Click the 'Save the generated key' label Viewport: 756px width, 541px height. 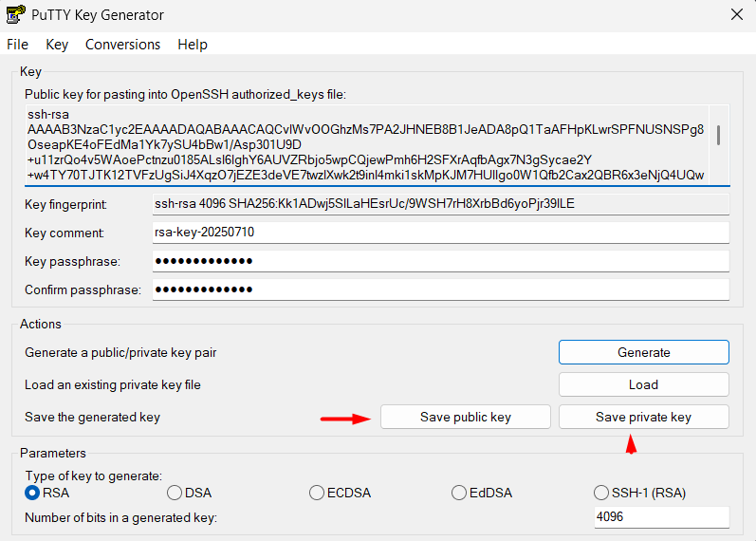[x=92, y=418]
